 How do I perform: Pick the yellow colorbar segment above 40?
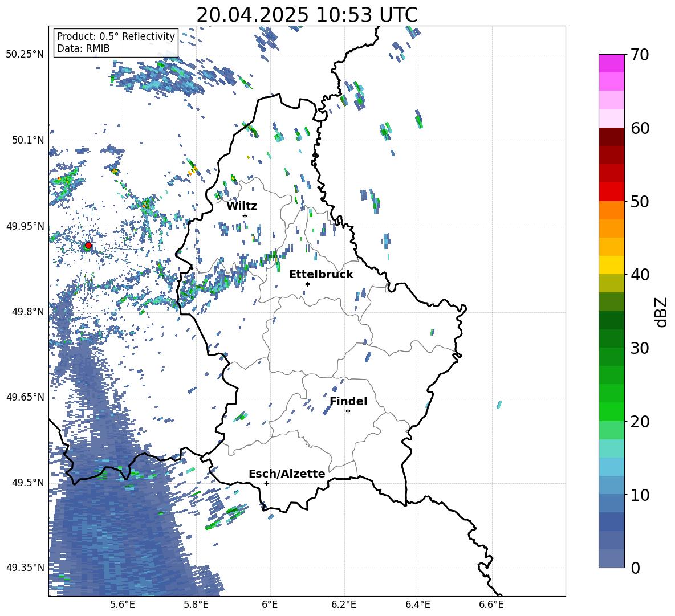(x=611, y=264)
